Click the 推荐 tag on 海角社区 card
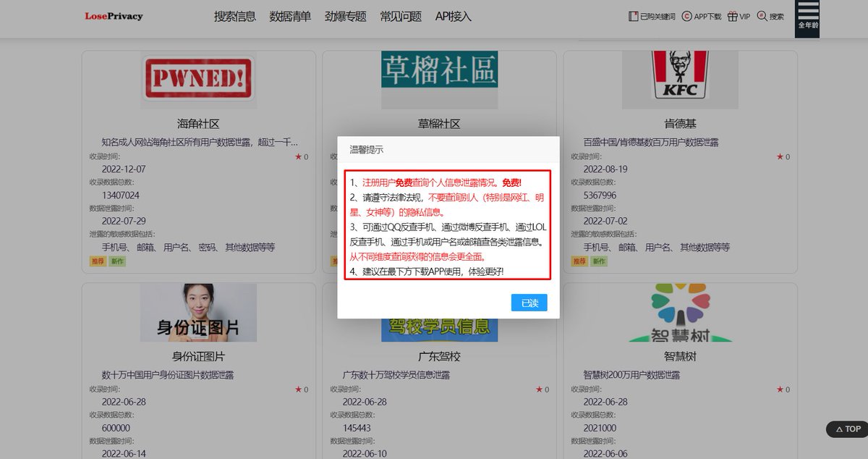The width and height of the screenshot is (868, 459). [x=98, y=261]
